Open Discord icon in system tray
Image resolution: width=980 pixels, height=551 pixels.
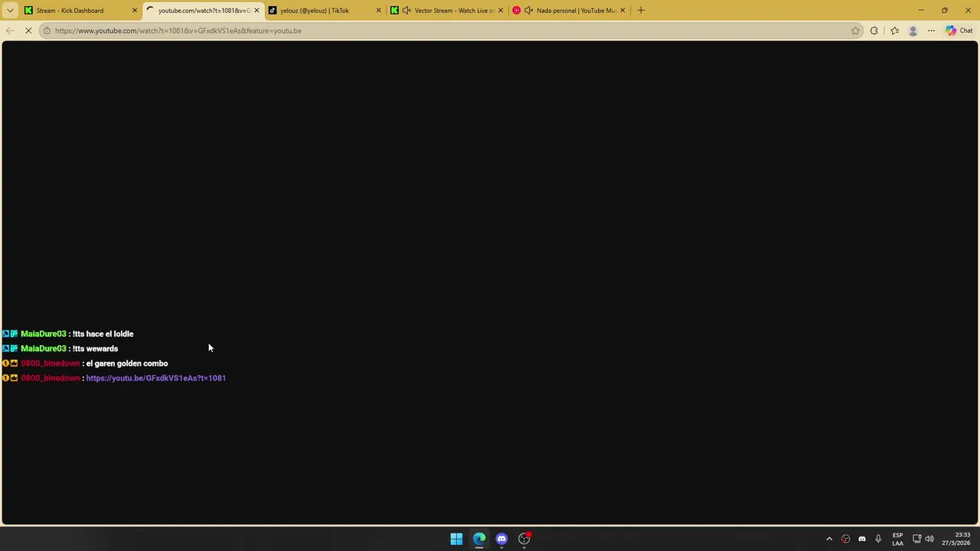click(x=862, y=539)
